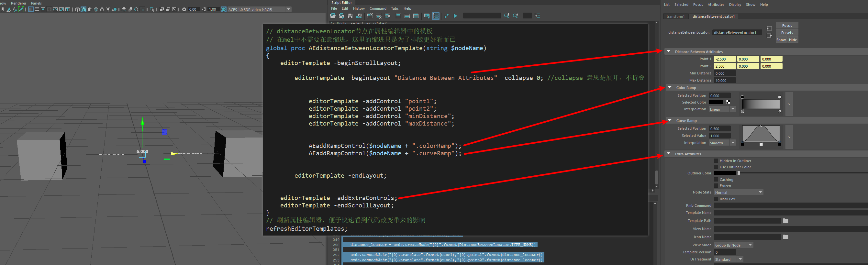Open Node State dropdown
Viewport: 868px width, 265px height.
(x=738, y=192)
